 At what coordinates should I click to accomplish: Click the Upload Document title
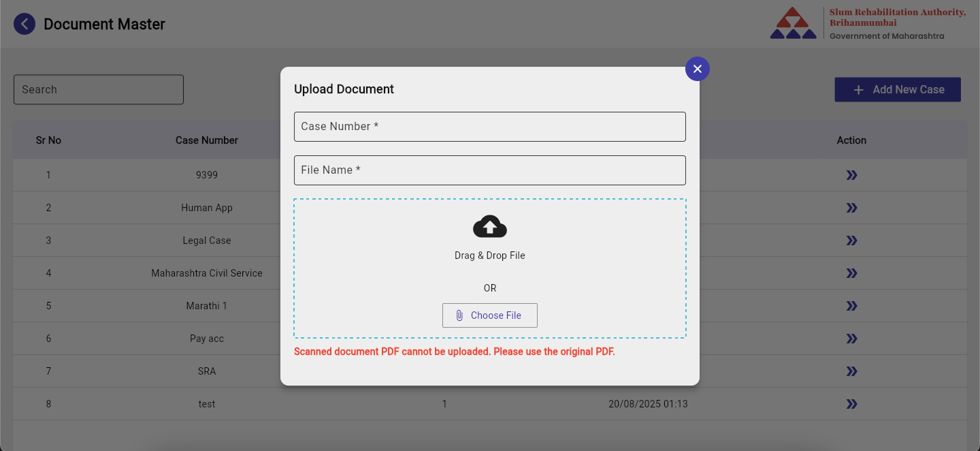(344, 89)
